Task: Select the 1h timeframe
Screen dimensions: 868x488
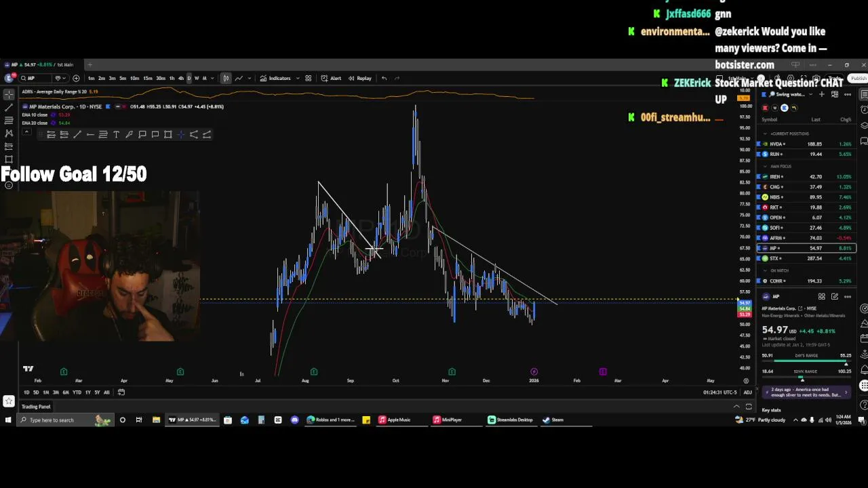Action: (x=172, y=78)
